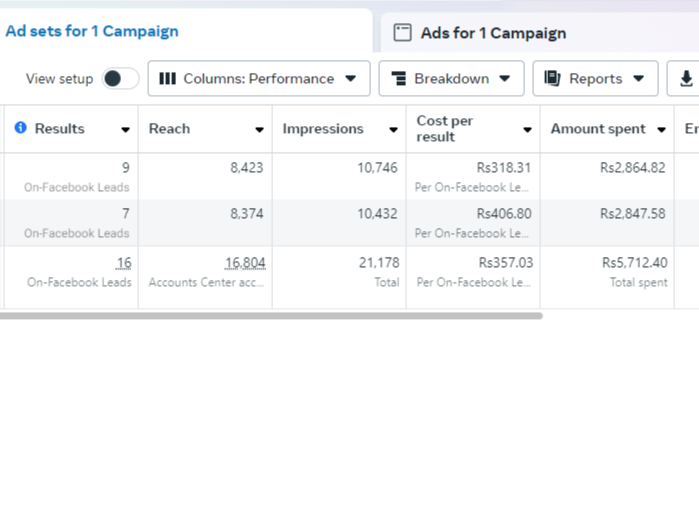Click the horizontal scrollbar under the table

coord(270,316)
